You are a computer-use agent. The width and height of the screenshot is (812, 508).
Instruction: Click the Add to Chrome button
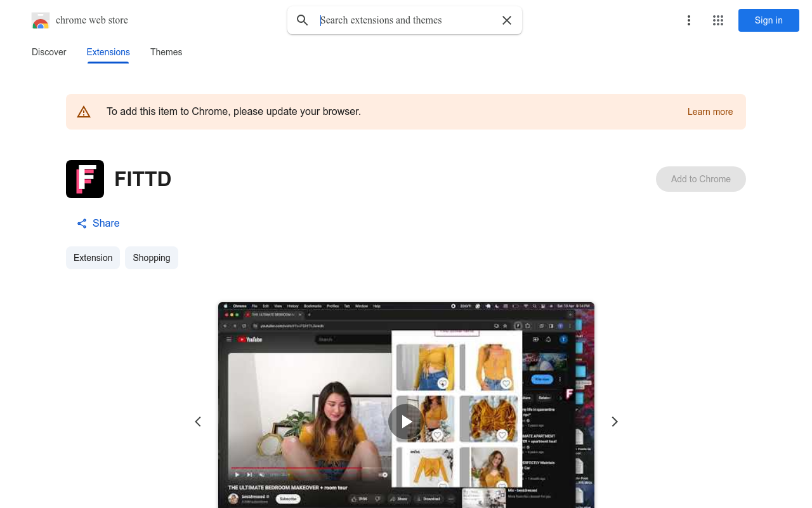click(x=701, y=179)
